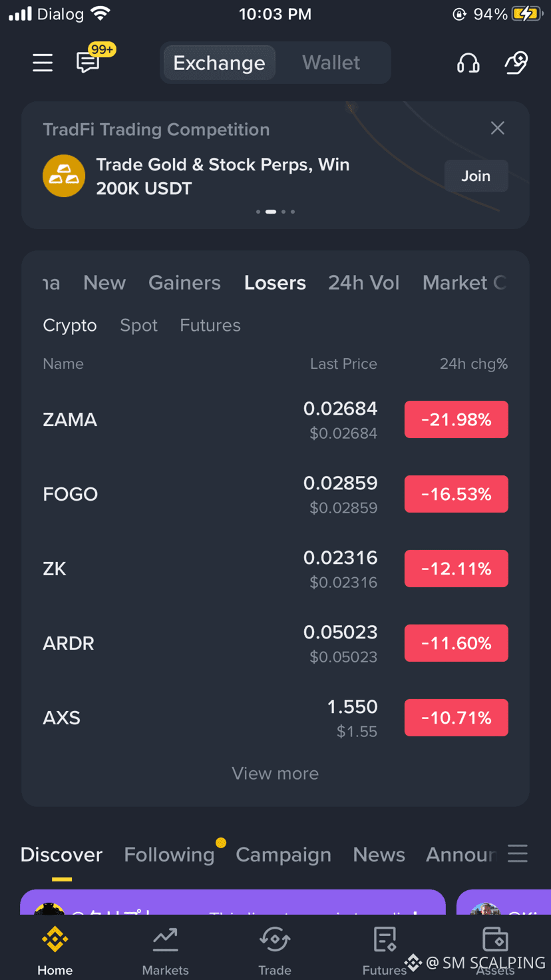The height and width of the screenshot is (980, 551).
Task: Tap the -16.53% change badge for FOGO
Action: (x=457, y=494)
